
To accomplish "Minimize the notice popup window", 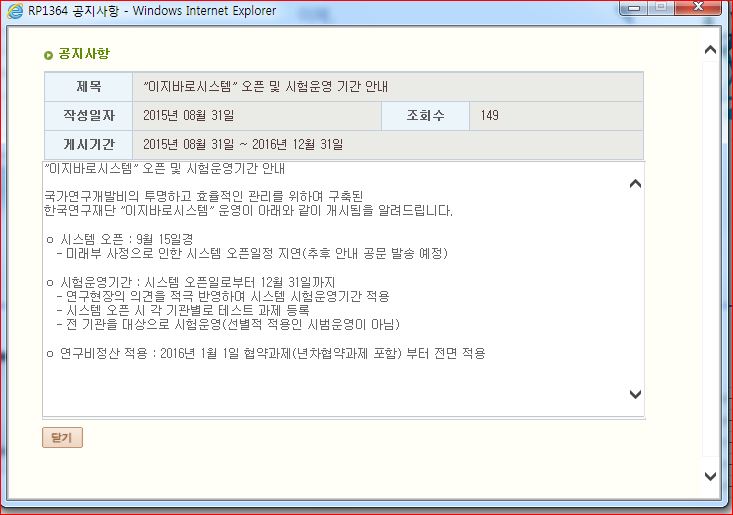I will click(x=634, y=9).
